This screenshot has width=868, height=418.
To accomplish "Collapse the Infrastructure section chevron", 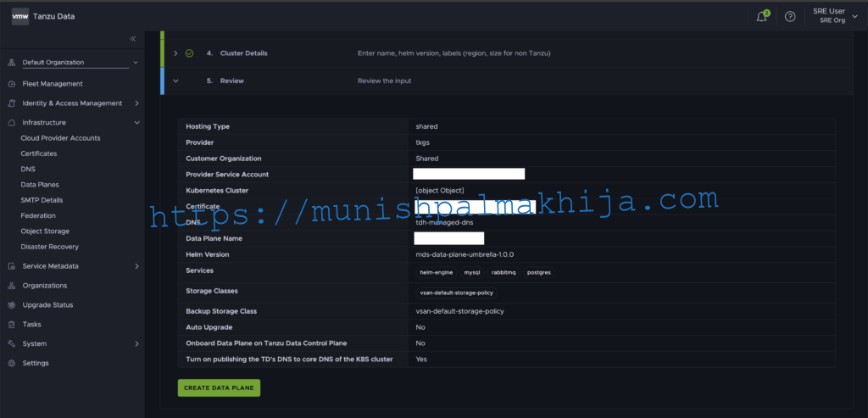I will [136, 123].
